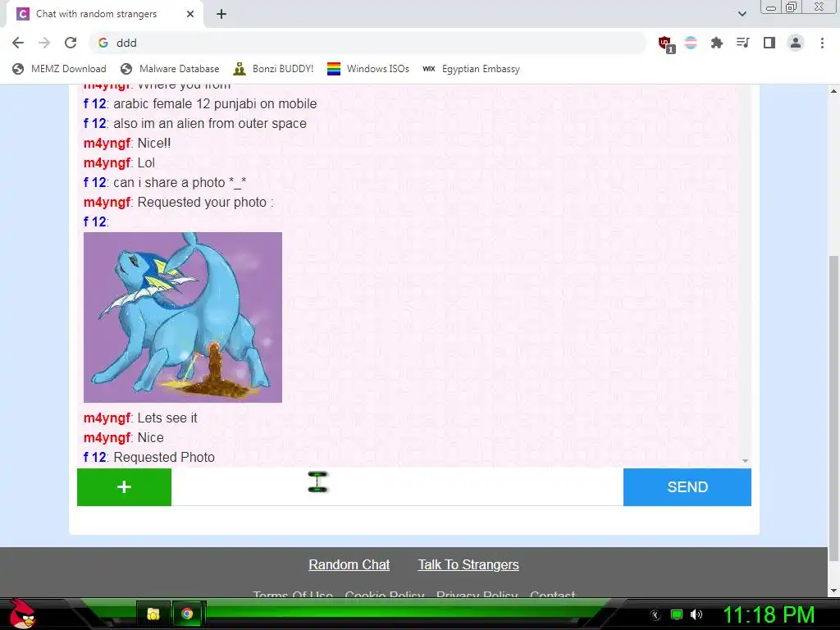The image size is (840, 630).
Task: Open the Angry Birds start button
Action: 22,614
